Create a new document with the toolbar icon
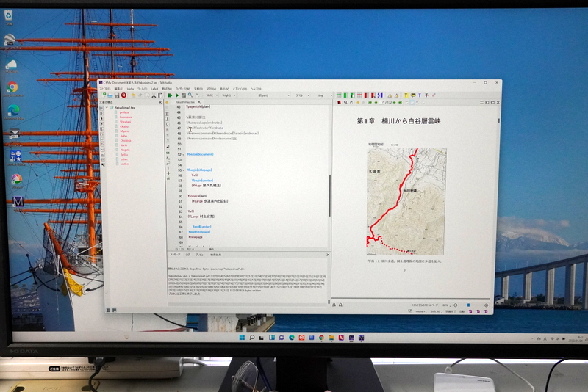The image size is (588, 392). [x=104, y=95]
